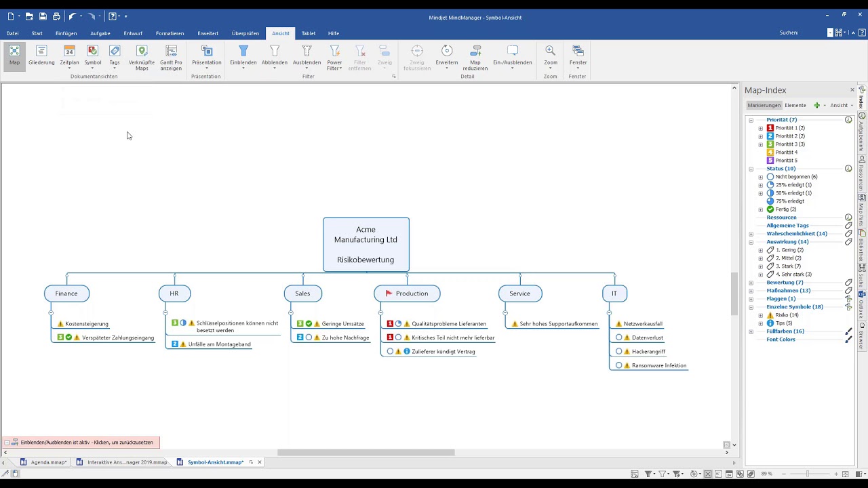Click the zoom slider handle
Viewport: 868px width, 488px height.
(x=807, y=474)
